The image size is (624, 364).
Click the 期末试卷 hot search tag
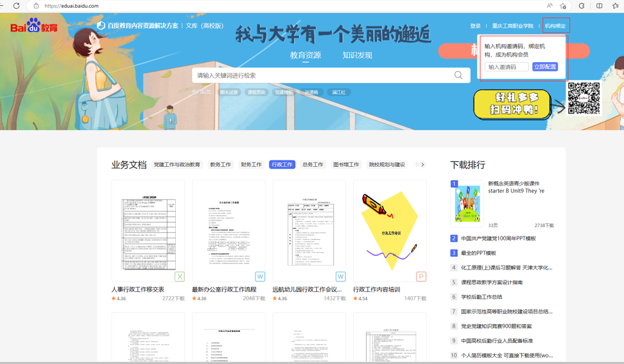229,92
